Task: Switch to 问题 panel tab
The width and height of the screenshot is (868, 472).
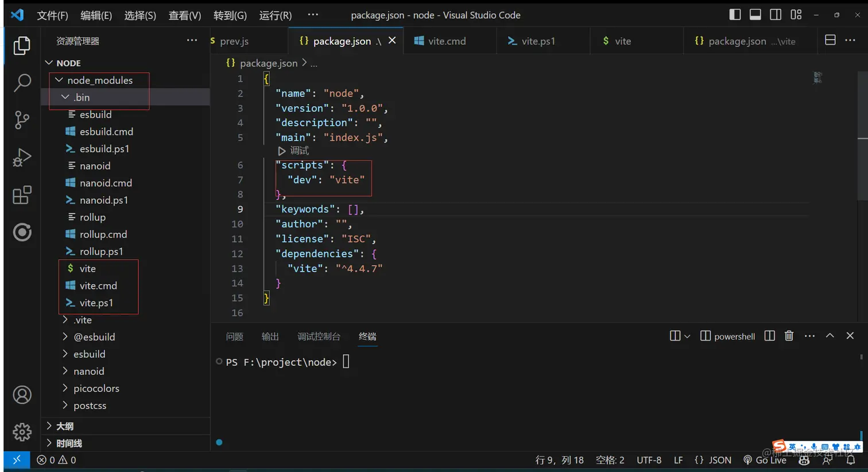Action: click(234, 336)
